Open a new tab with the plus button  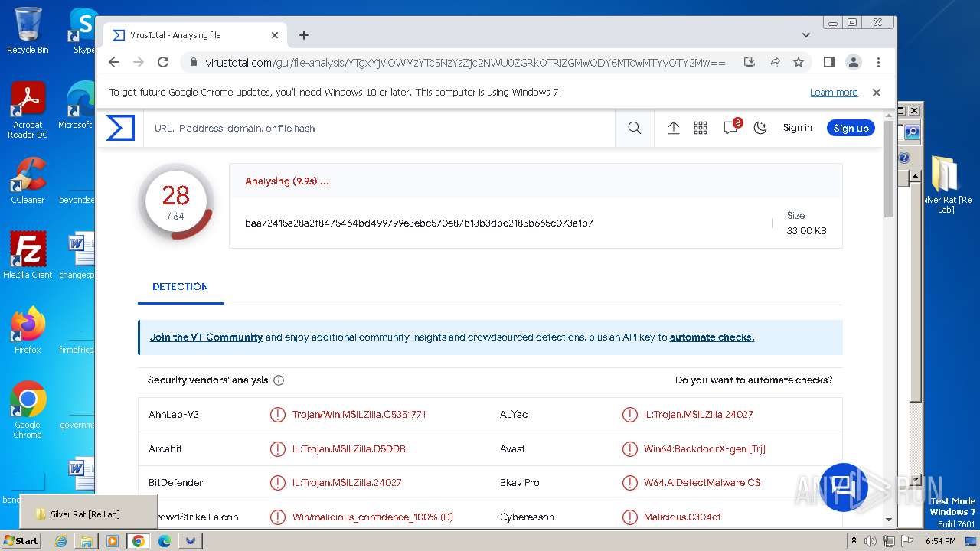click(x=304, y=35)
